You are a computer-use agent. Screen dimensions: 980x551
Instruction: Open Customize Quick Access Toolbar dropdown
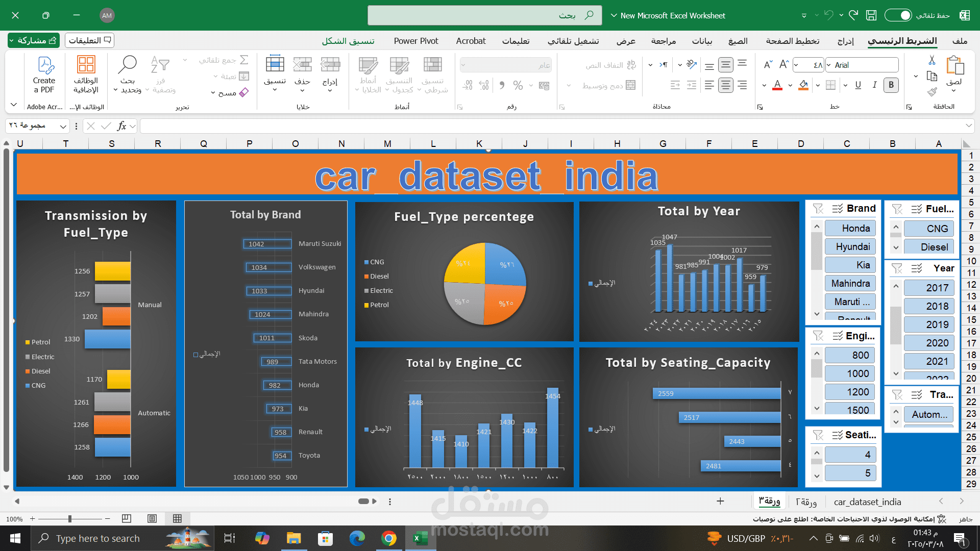pos(804,16)
